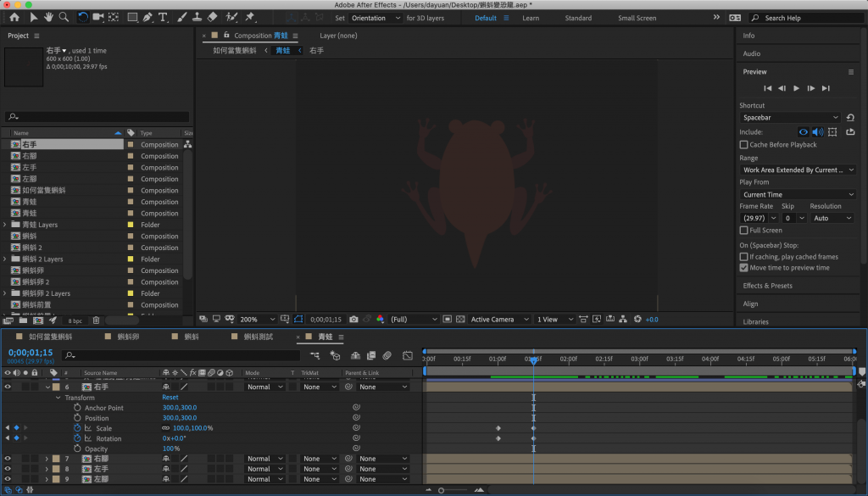Select the Puppet Pin tool
This screenshot has width=868, height=496.
point(250,17)
